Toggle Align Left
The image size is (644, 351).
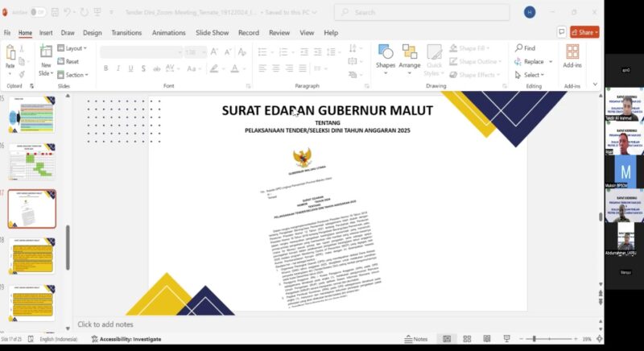tap(262, 68)
